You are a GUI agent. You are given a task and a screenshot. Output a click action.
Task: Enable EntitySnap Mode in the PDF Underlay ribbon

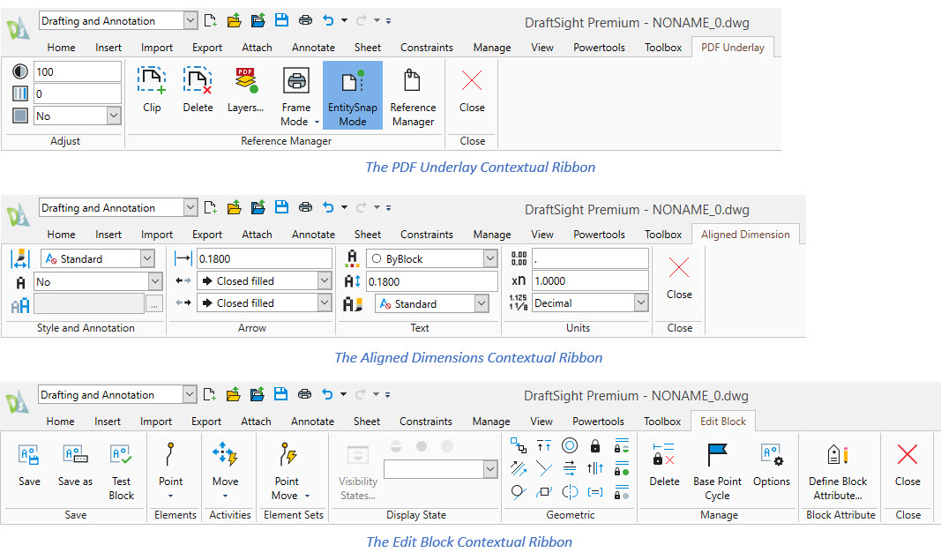click(x=352, y=93)
